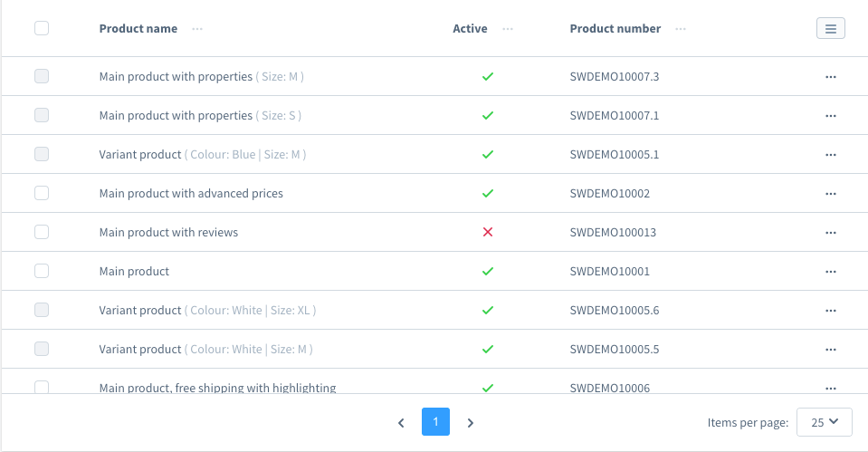Check the row for Variant product White XL
The image size is (868, 452).
click(42, 310)
